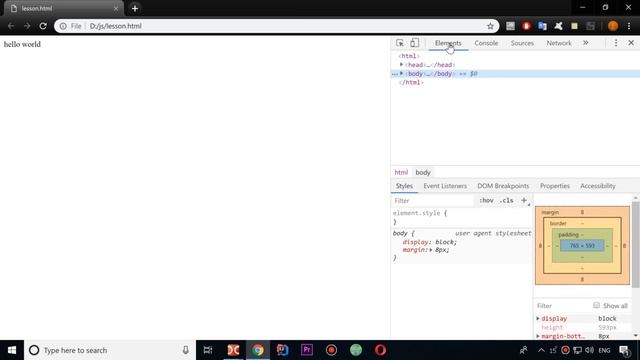The width and height of the screenshot is (640, 360).
Task: Click the display: block declaration
Action: point(429,242)
